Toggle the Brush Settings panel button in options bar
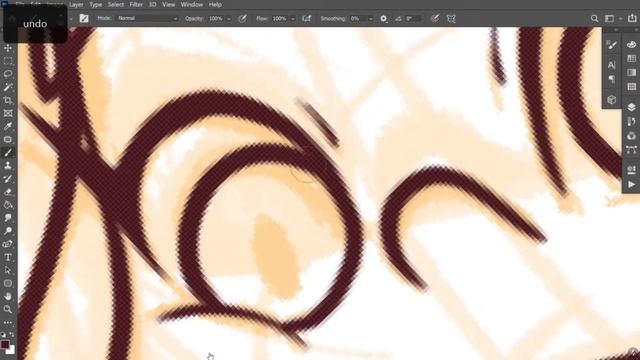The width and height of the screenshot is (640, 360). click(84, 18)
